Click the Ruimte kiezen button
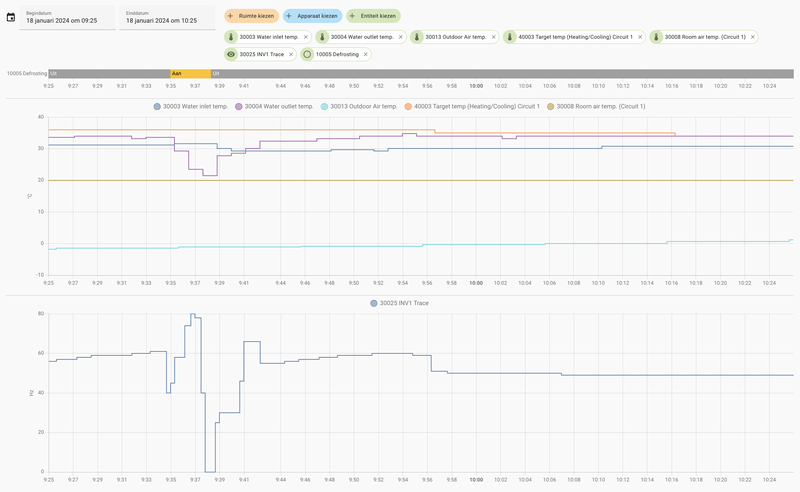 252,16
